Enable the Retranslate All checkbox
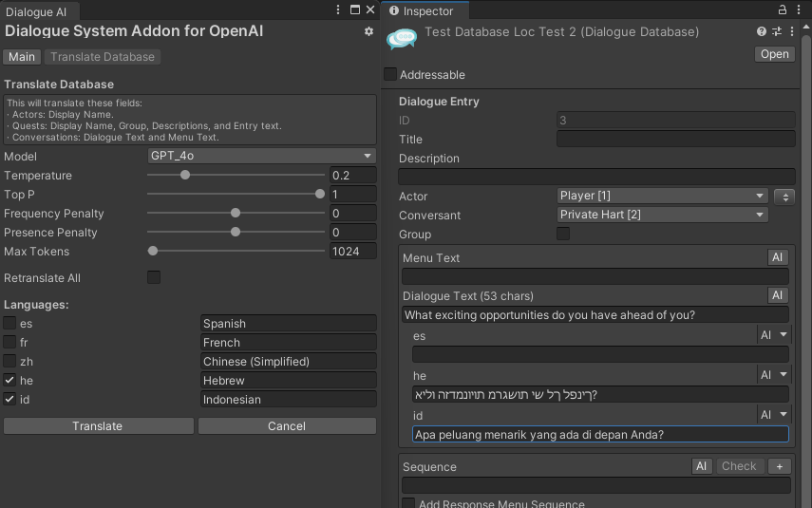The width and height of the screenshot is (812, 508). [154, 277]
